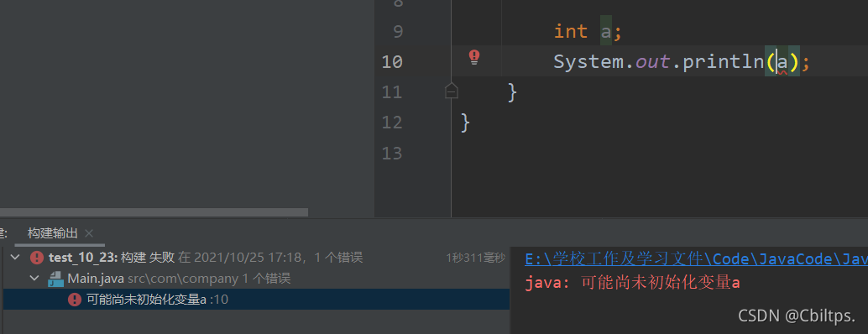
Task: Click the variable a inside println parentheses
Action: coord(782,62)
